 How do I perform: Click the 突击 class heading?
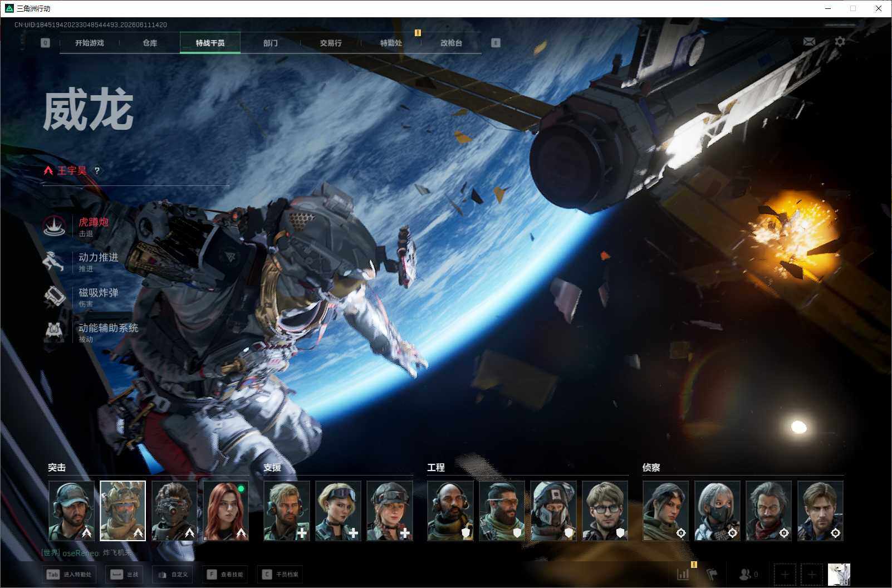point(57,468)
